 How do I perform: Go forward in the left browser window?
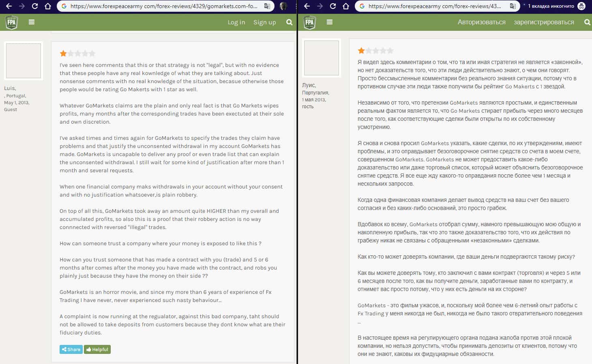pyautogui.click(x=22, y=6)
